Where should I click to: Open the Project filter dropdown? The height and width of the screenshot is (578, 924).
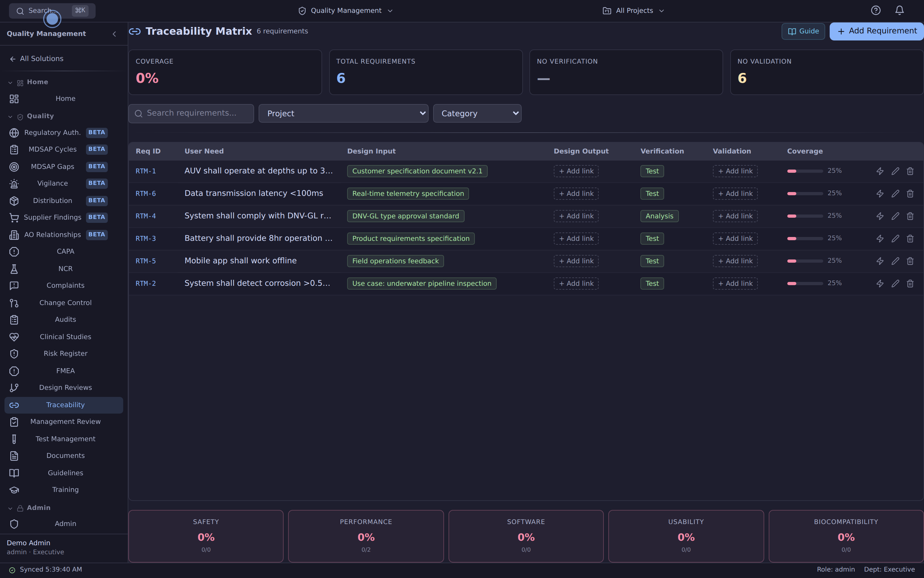pos(343,114)
